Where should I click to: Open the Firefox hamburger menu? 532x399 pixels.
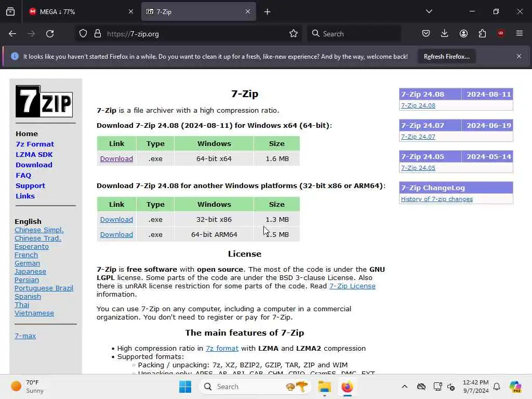(x=520, y=33)
